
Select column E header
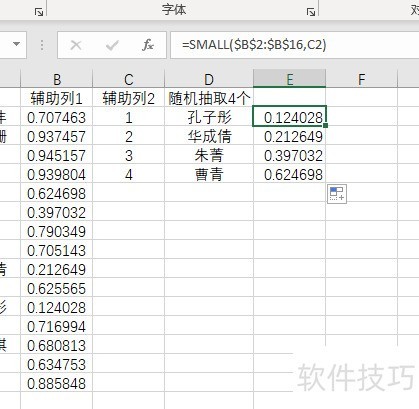coord(289,79)
